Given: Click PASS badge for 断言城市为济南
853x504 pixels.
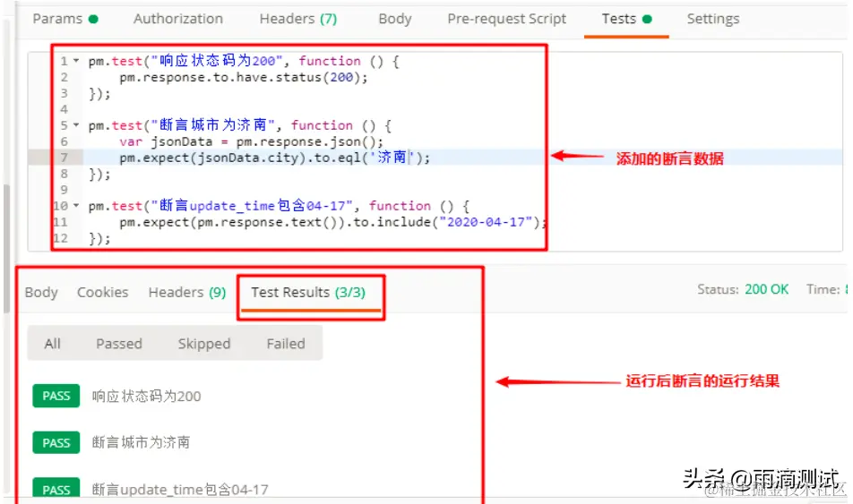Looking at the screenshot, I should pyautogui.click(x=56, y=442).
